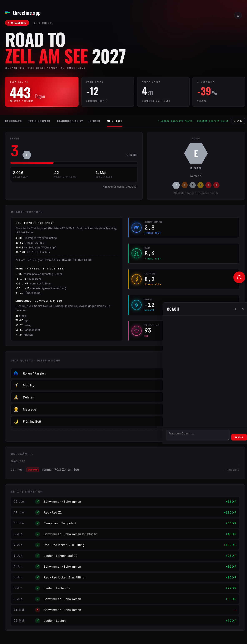Click checkmark of 11. Jun Rad Z2
Image resolution: width=247 pixels, height=644 pixels.
coord(38,512)
